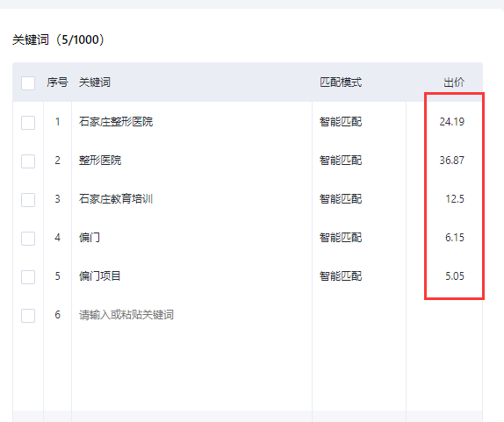The image size is (504, 422).
Task: Select checkbox for 石家庄教育培训 row
Action: (28, 200)
